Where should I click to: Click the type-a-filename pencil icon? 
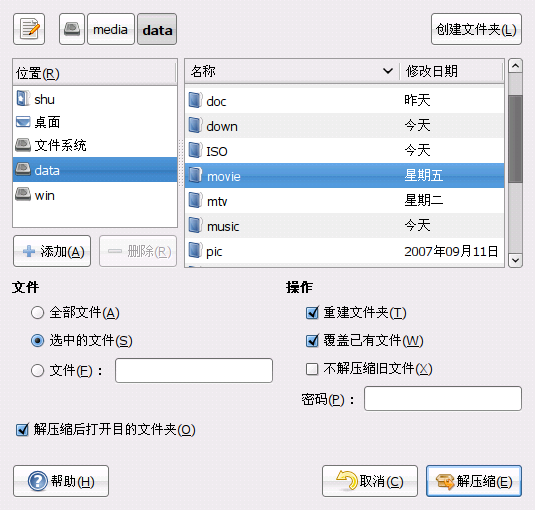tap(29, 29)
